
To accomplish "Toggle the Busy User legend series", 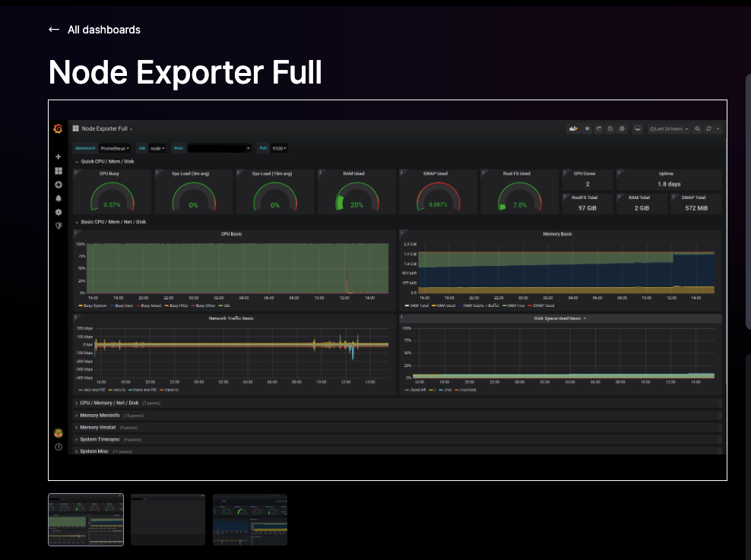I will click(122, 305).
